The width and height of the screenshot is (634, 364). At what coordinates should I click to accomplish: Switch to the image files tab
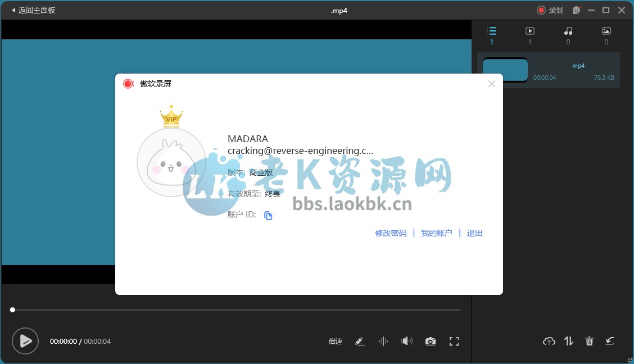tap(606, 35)
